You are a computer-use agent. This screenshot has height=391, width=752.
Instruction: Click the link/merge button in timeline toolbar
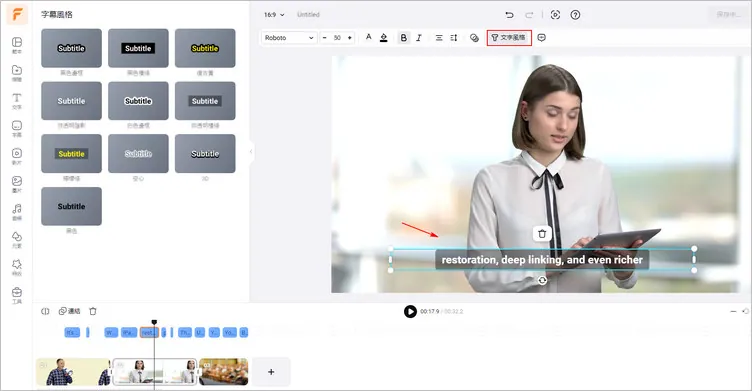pyautogui.click(x=70, y=311)
